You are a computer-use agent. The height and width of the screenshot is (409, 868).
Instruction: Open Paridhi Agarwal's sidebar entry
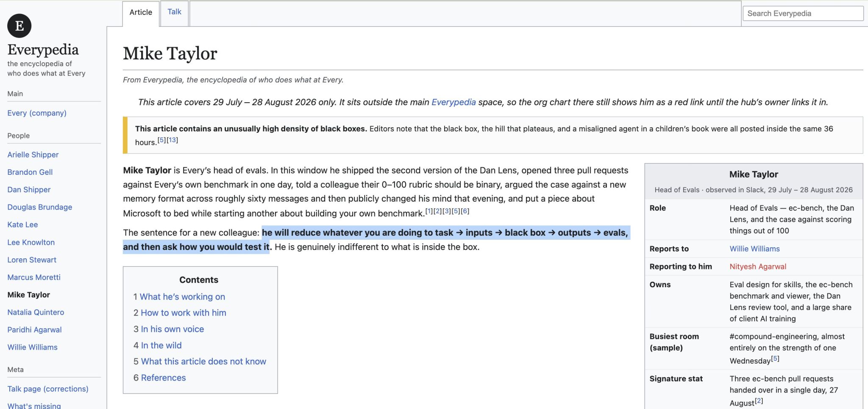coord(34,330)
